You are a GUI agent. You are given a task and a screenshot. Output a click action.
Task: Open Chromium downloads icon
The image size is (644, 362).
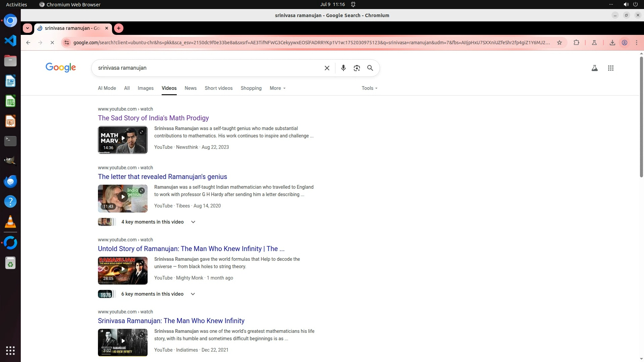point(612,43)
